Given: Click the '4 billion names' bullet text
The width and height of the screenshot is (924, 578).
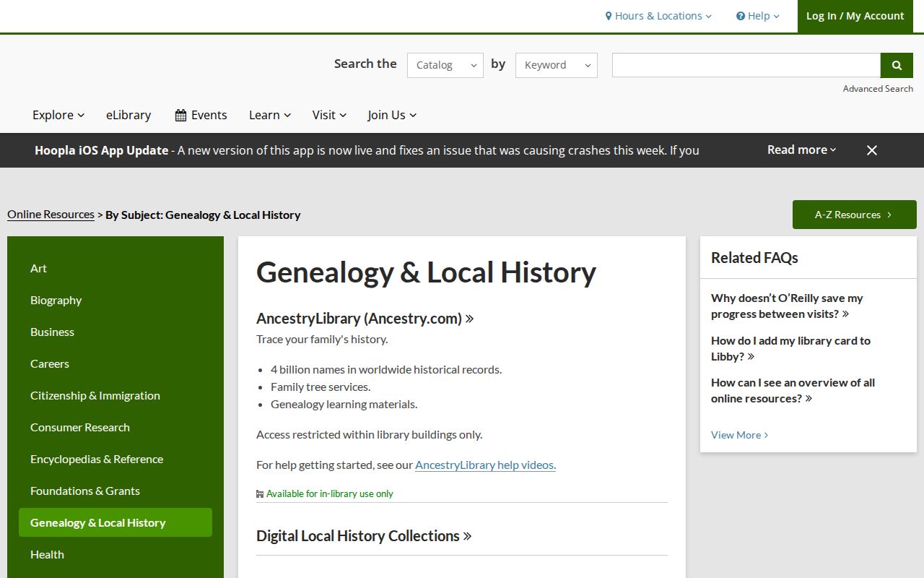Looking at the screenshot, I should [x=386, y=369].
